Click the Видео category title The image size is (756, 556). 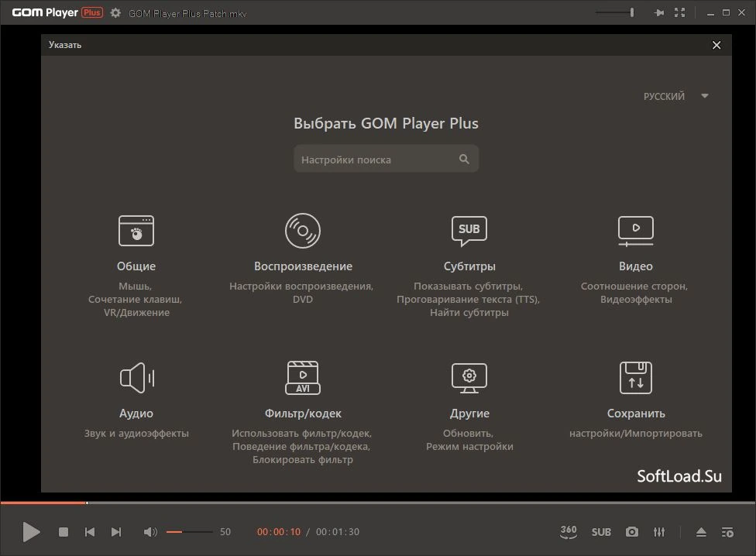tap(636, 266)
